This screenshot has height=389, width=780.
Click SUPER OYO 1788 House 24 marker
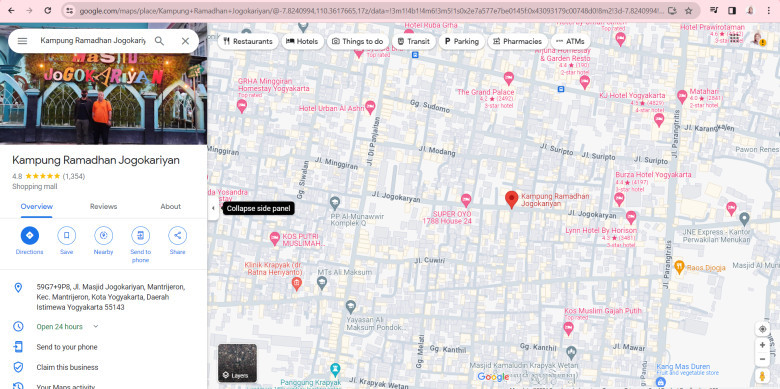click(x=466, y=200)
